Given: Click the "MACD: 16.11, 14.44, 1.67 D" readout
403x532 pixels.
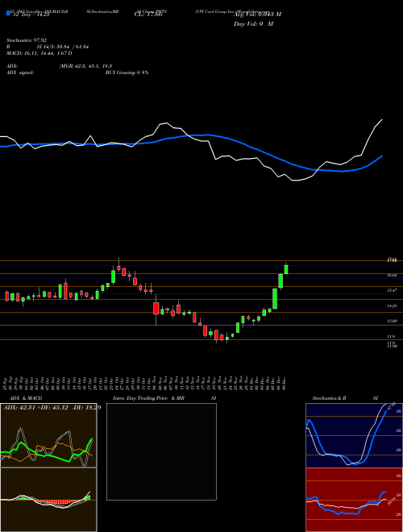Looking at the screenshot, I should (x=39, y=53).
